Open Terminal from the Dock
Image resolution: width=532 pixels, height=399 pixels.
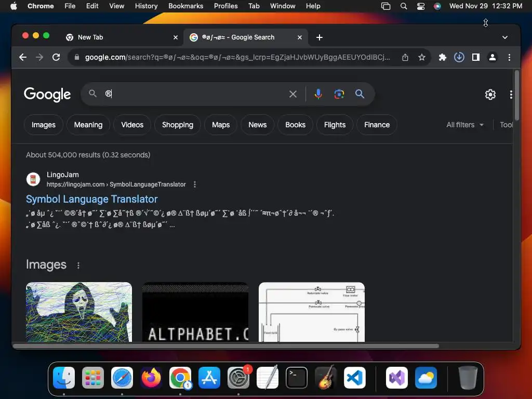(x=297, y=378)
